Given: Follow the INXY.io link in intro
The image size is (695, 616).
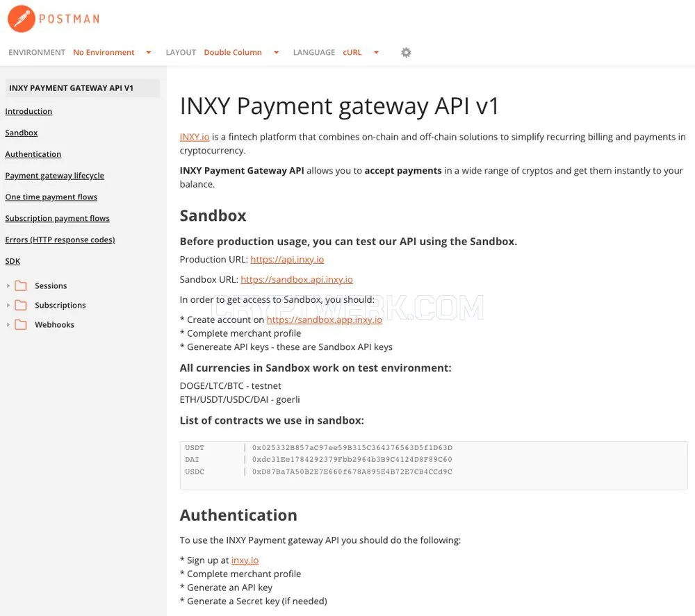Looking at the screenshot, I should tap(195, 137).
